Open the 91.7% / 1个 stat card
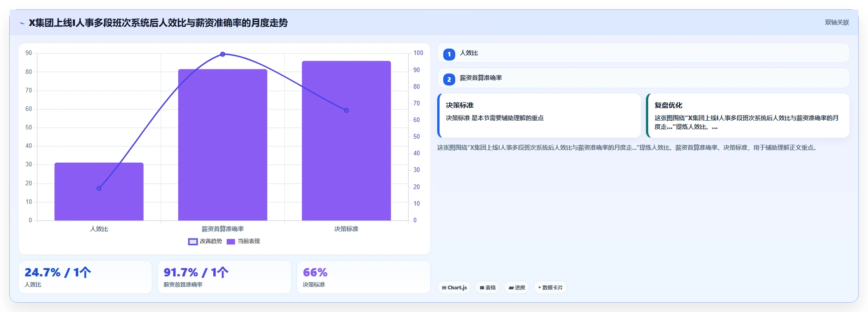Screen dimensions: 868x312 pyautogui.click(x=224, y=277)
